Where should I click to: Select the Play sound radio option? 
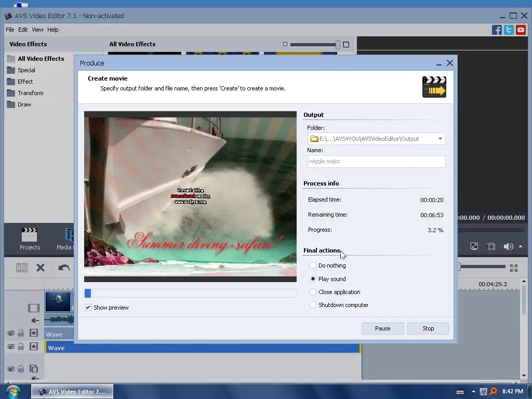pos(313,278)
